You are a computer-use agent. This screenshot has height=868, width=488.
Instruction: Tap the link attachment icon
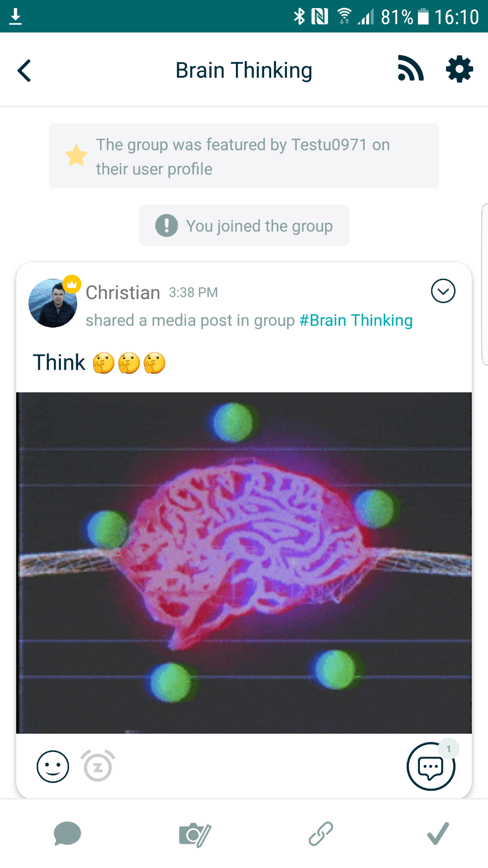(x=321, y=834)
